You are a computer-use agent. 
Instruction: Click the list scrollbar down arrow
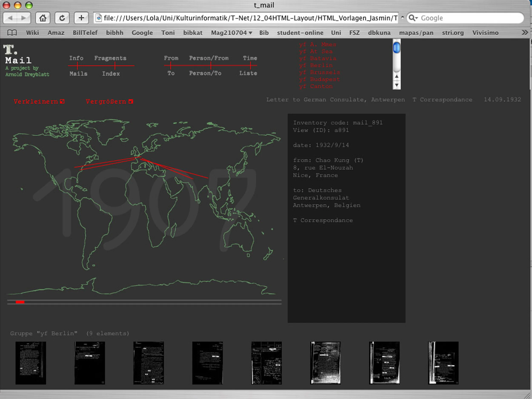click(397, 85)
